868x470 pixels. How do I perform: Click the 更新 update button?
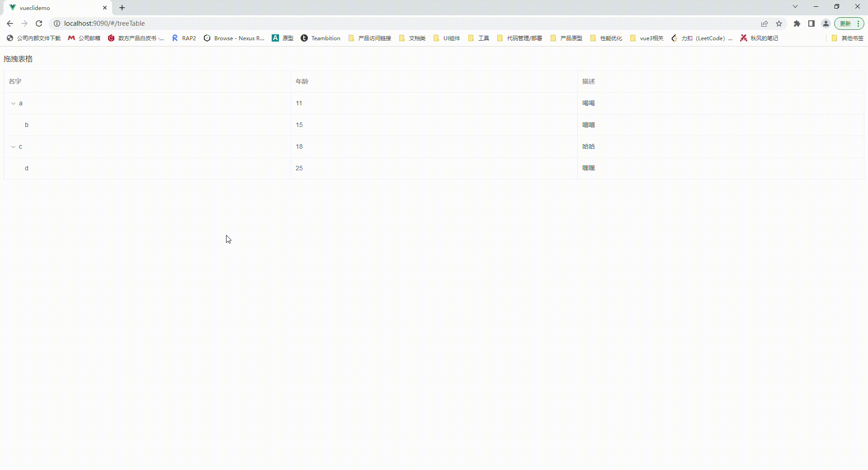[845, 23]
